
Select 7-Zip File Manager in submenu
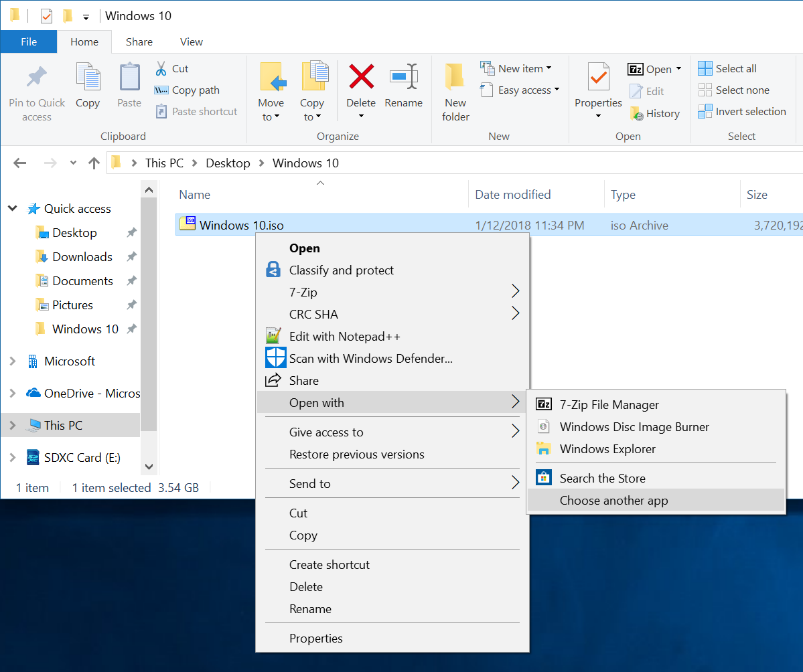point(609,405)
